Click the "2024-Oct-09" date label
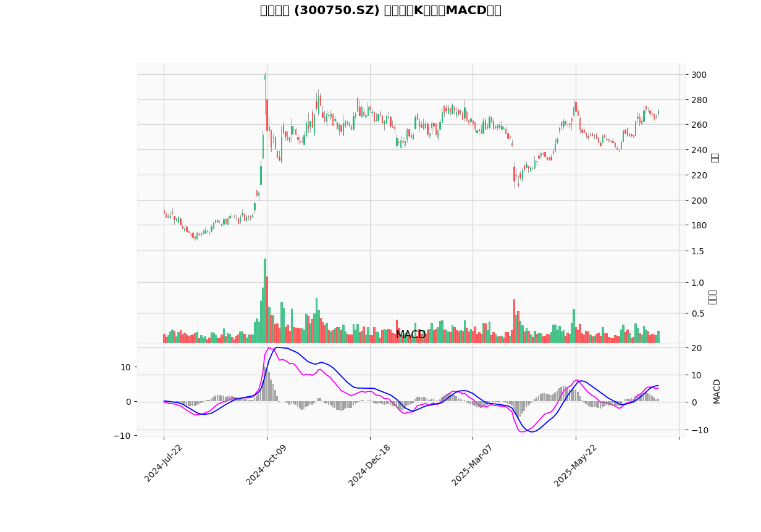Viewport: 761px width, 532px height. point(266,464)
